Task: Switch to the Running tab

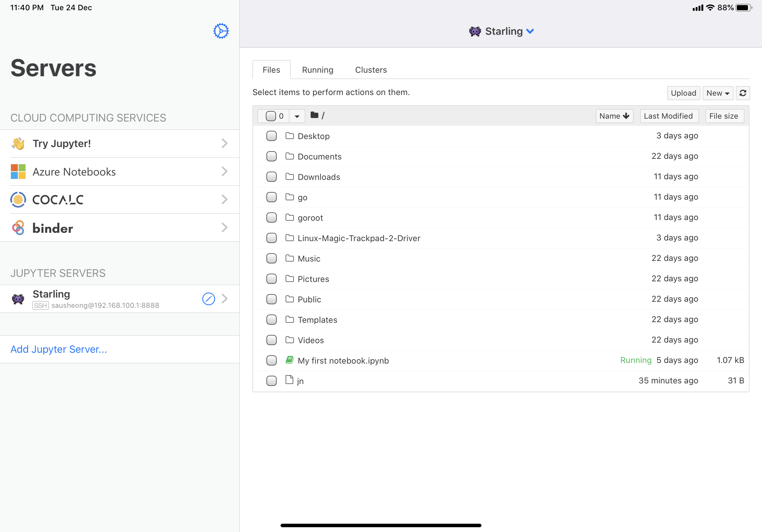Action: (317, 70)
